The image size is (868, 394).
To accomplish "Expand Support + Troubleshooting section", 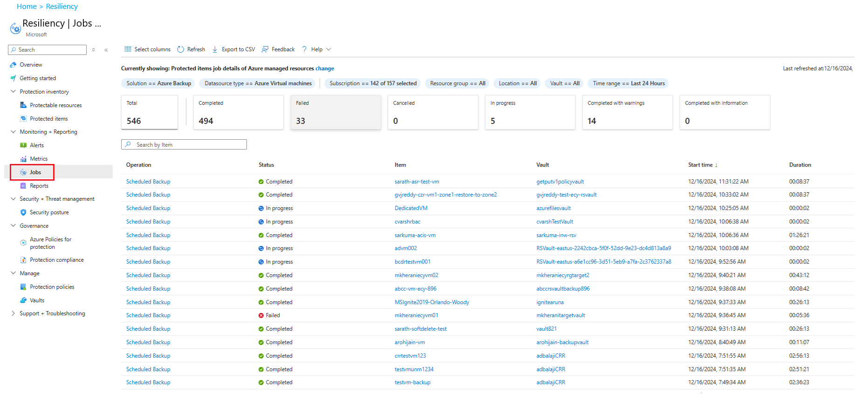I will click(13, 313).
